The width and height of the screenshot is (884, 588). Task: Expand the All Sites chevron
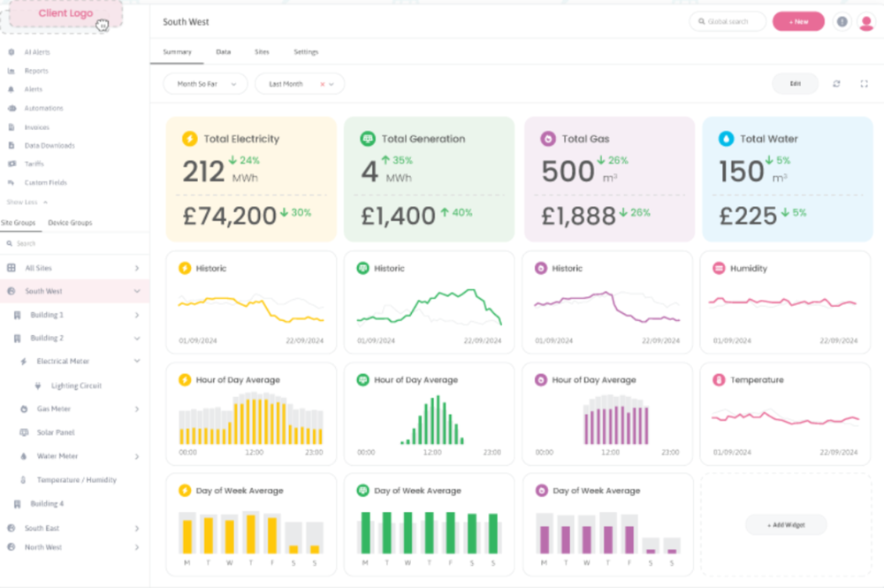(136, 268)
